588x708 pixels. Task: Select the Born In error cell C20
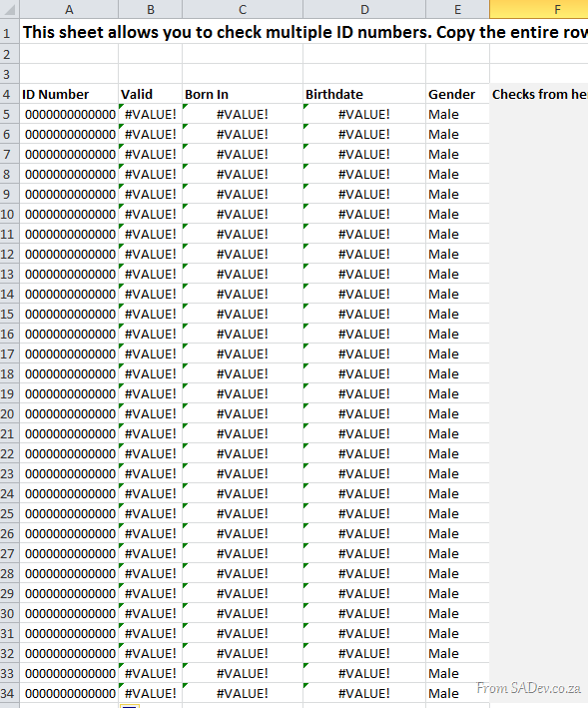click(x=243, y=413)
